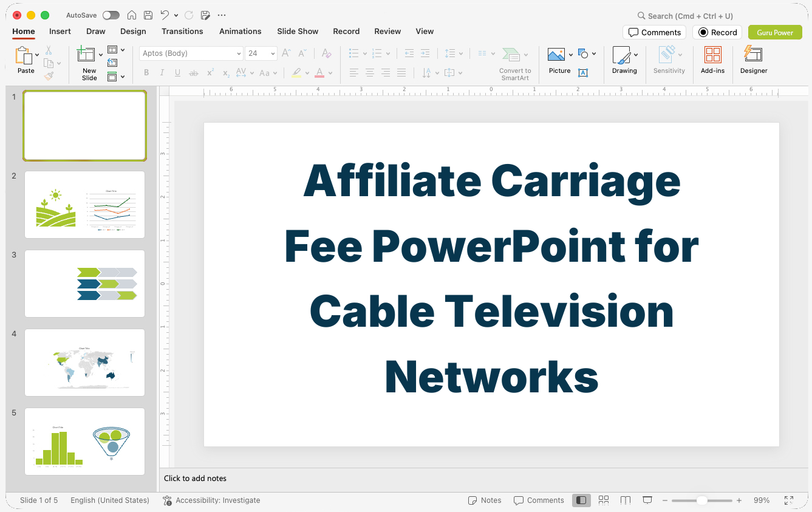Switch to Reading view

(626, 500)
